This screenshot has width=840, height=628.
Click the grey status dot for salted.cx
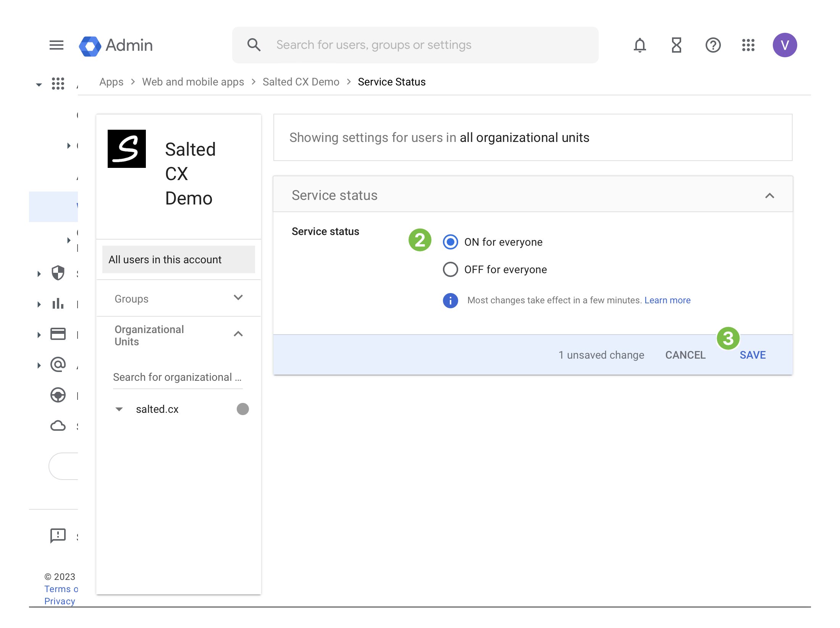pyautogui.click(x=243, y=409)
